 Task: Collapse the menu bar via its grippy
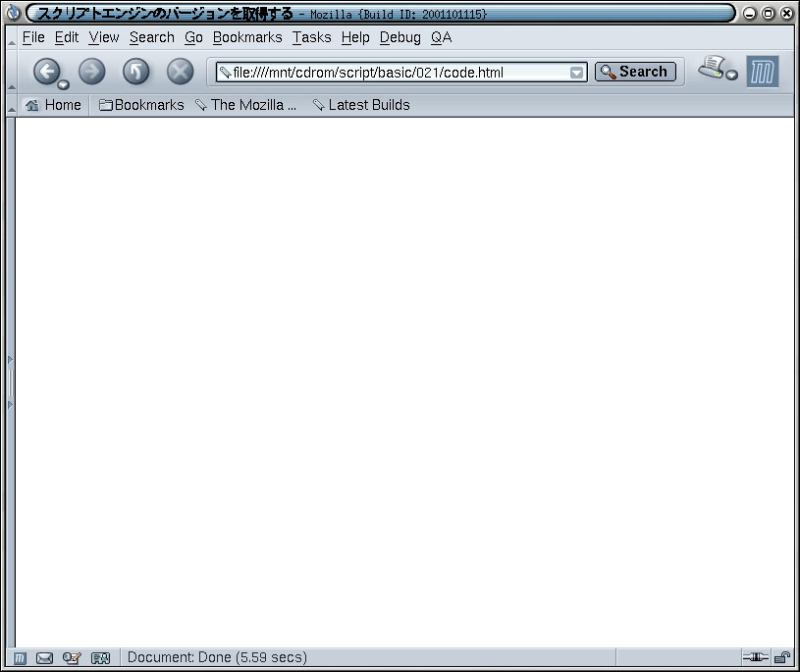(x=11, y=37)
